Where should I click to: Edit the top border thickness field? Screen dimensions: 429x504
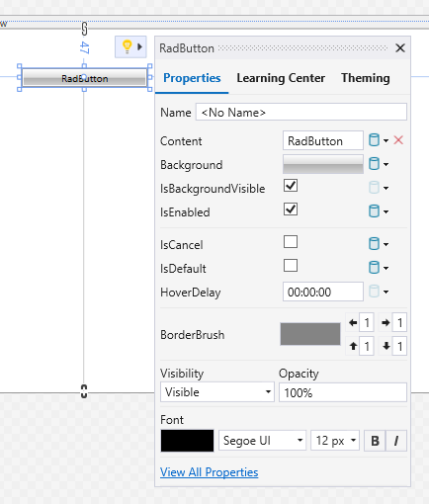(367, 346)
